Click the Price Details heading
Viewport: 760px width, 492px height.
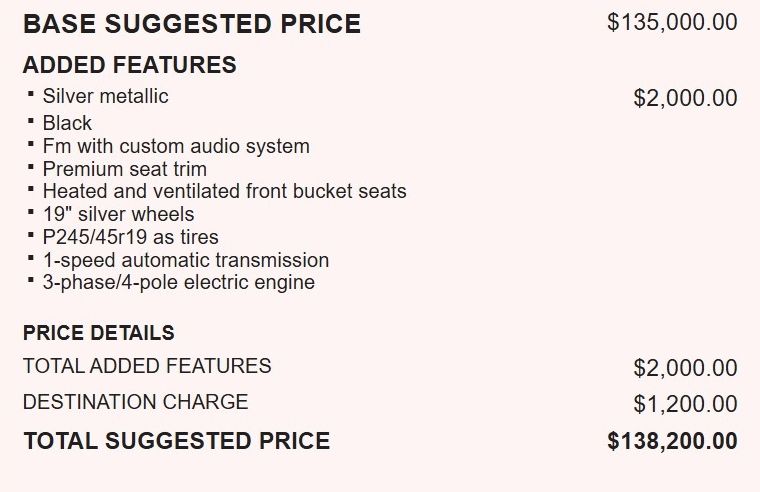(x=98, y=333)
